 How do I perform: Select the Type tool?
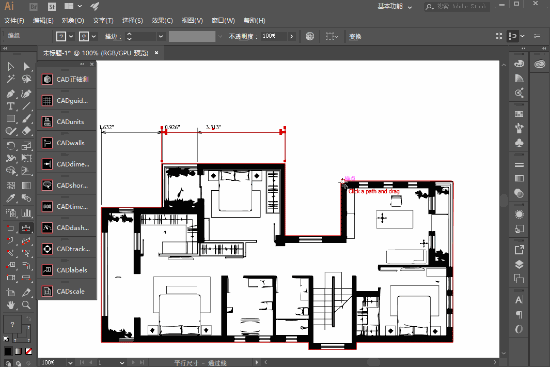(x=10, y=106)
